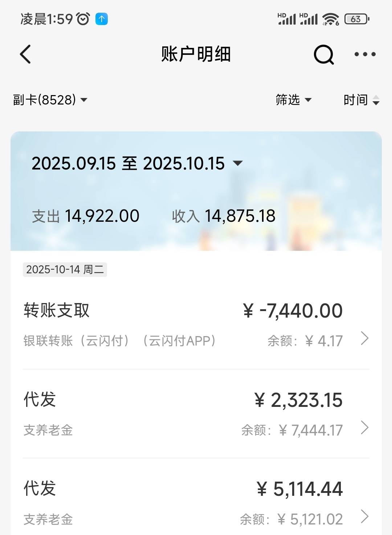Tap chevron beside 余额 ¥4.17
The width and height of the screenshot is (392, 535).
click(x=365, y=339)
